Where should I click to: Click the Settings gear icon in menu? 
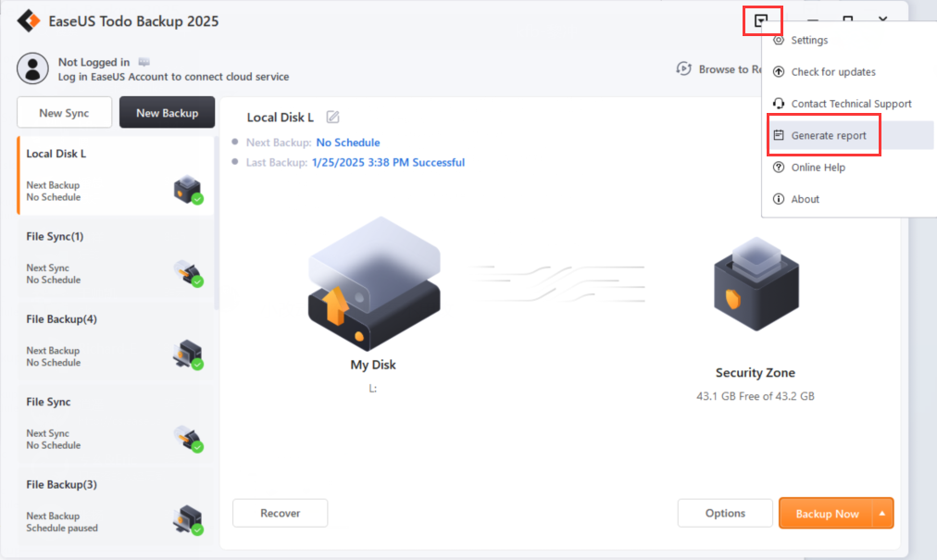[x=778, y=40]
